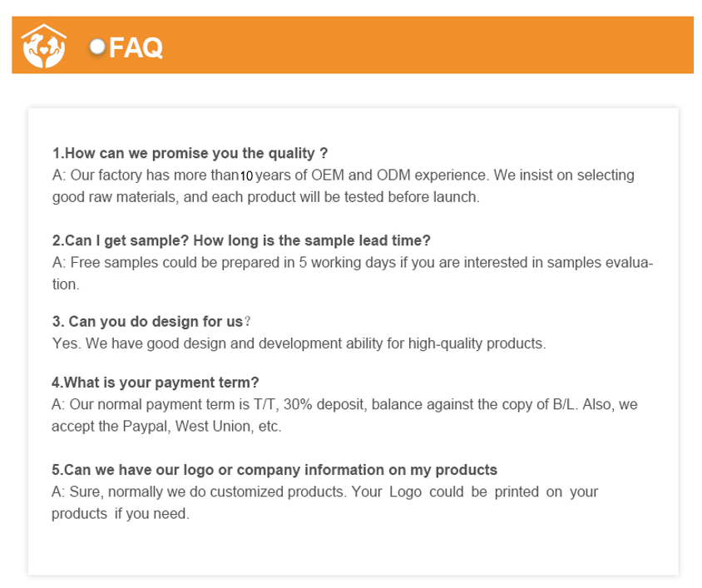Click the answer about design and development ability
This screenshot has height=588, width=702.
click(x=299, y=343)
